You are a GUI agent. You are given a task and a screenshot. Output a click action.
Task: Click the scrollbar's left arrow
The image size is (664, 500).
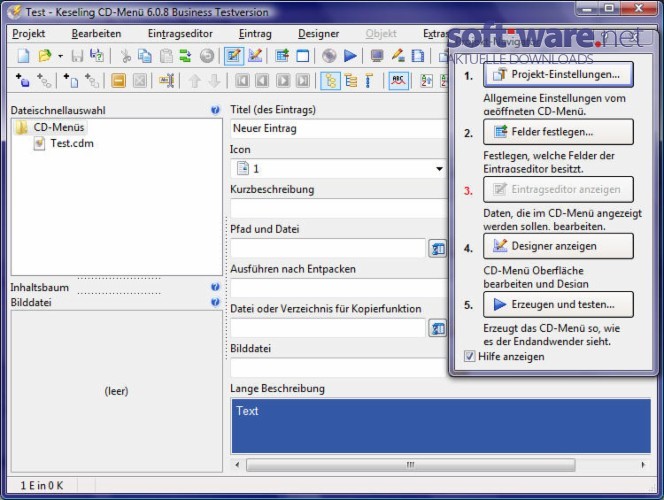237,465
